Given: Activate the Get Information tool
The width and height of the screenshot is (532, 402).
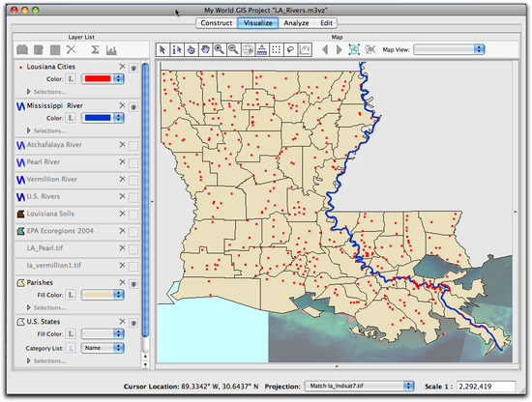Looking at the screenshot, I should pos(177,50).
